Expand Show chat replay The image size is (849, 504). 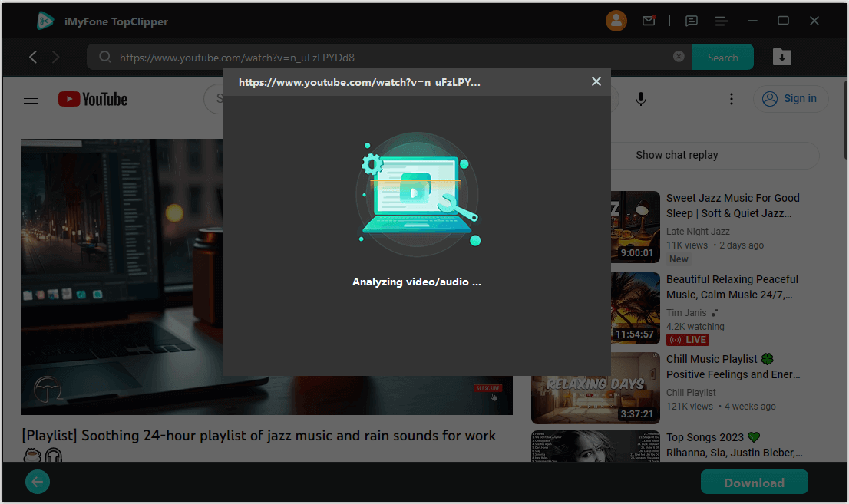[x=676, y=155]
